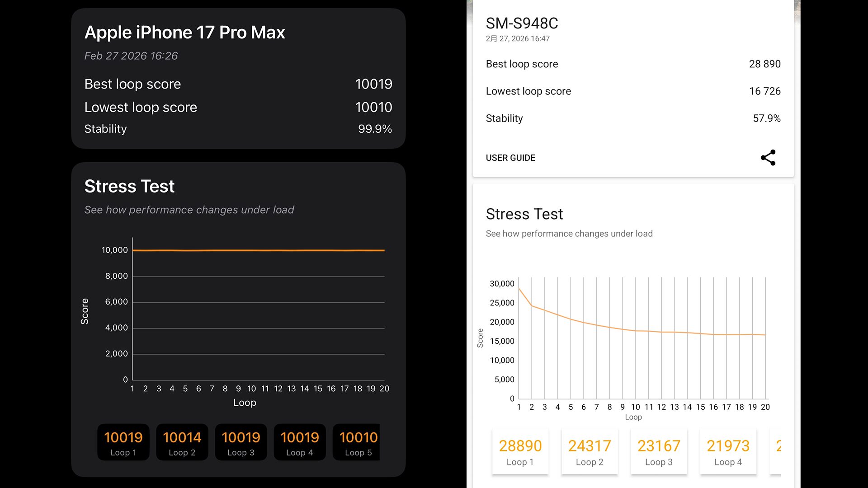Select the iPhone Loop 2 tile showing 10014
Viewport: 868px width, 488px height.
[x=182, y=442]
